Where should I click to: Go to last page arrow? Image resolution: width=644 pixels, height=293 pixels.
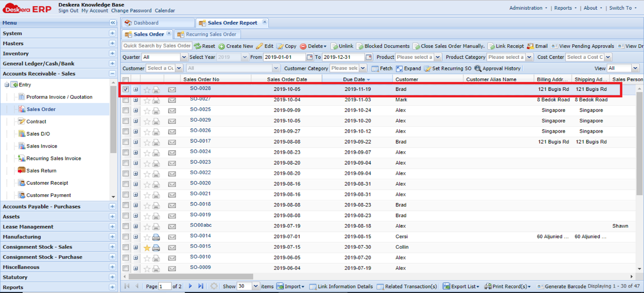[201, 286]
